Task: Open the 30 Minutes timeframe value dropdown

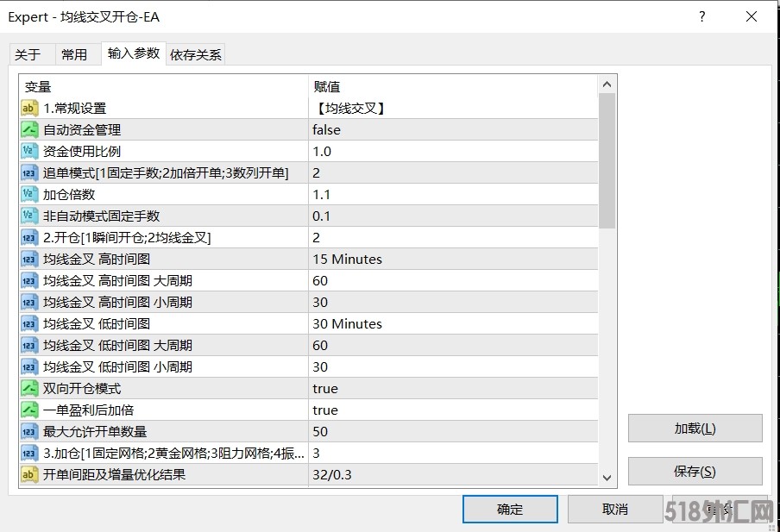Action: (x=453, y=323)
